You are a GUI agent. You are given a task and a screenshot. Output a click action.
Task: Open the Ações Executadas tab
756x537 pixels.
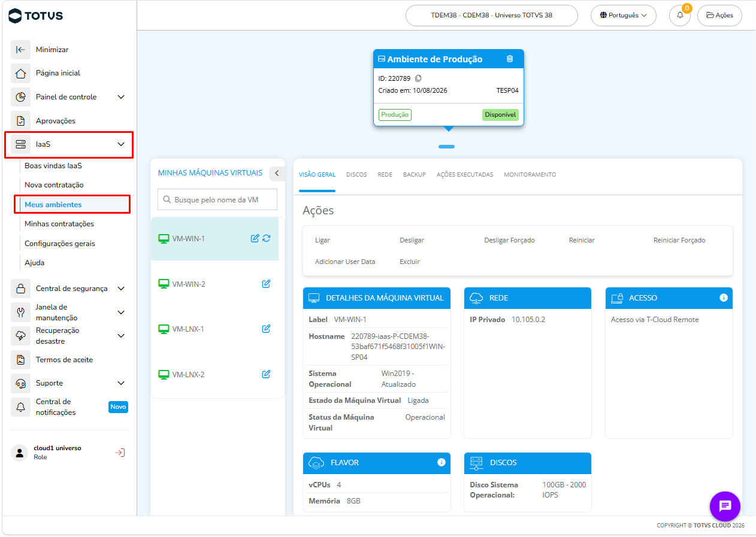pos(465,175)
